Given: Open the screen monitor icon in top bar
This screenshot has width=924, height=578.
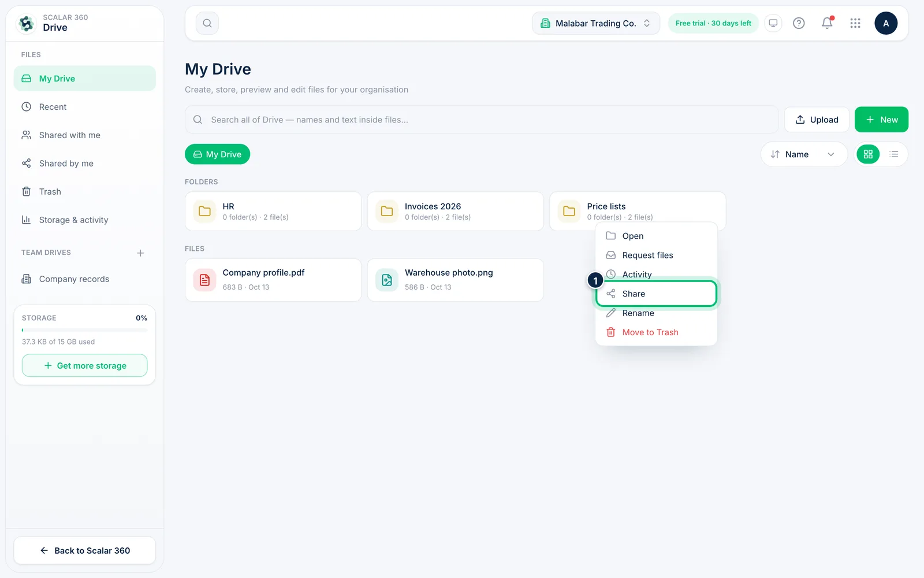Looking at the screenshot, I should point(773,23).
